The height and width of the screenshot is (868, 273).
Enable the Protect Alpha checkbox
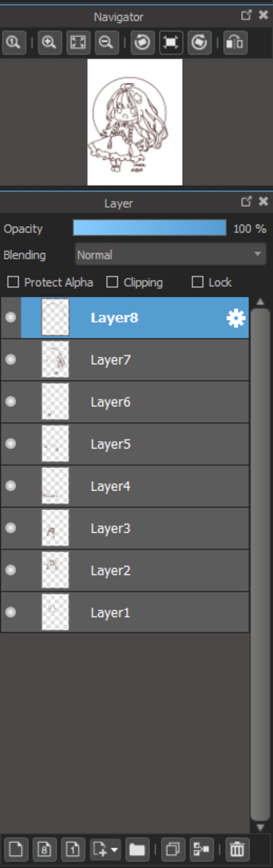tap(13, 282)
